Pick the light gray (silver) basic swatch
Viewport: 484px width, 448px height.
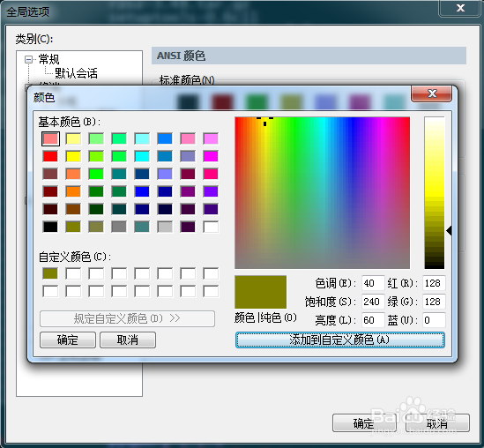[165, 227]
